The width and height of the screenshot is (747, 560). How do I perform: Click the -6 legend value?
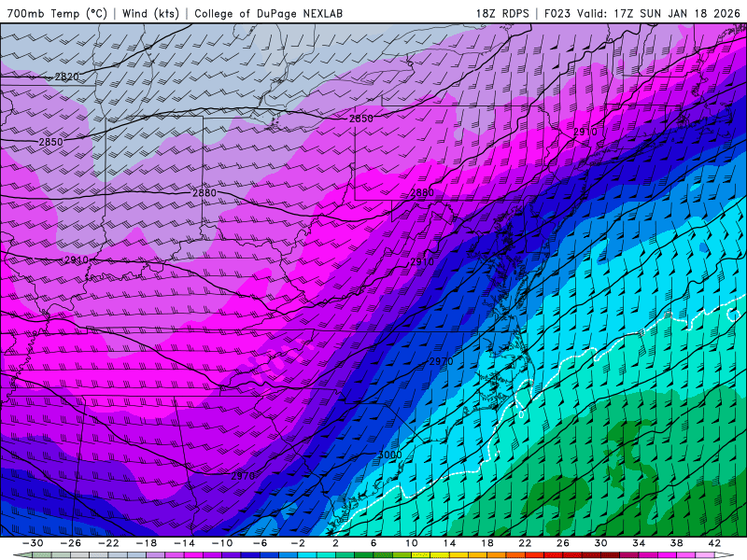tap(260, 543)
